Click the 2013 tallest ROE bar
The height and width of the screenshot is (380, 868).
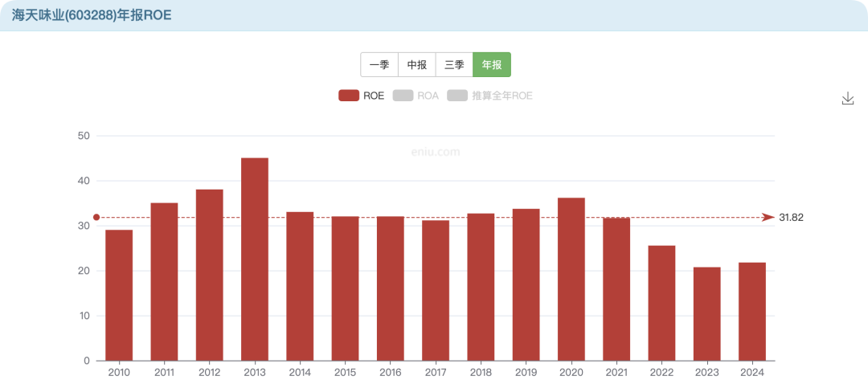[255, 259]
